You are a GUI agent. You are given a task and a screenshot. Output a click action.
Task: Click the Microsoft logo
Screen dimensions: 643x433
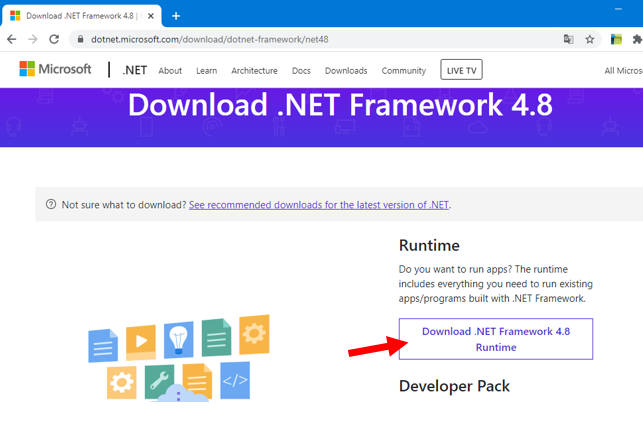point(55,69)
